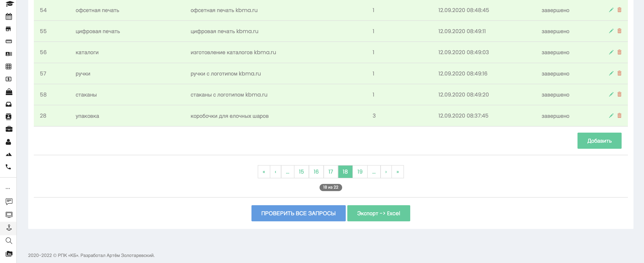The width and height of the screenshot is (644, 263).
Task: Open the briefcase icon in sidebar
Action: (x=9, y=129)
